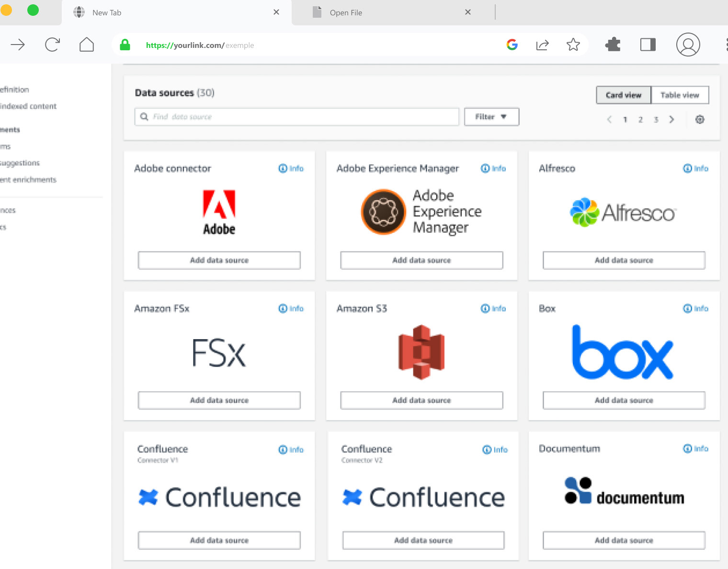Go to page 1 of data sources
Image resolution: width=728 pixels, height=569 pixels.
[625, 119]
